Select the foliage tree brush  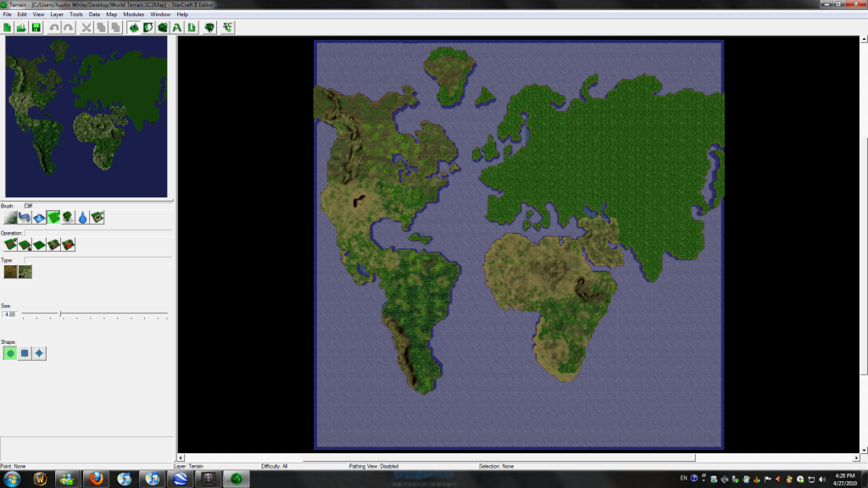pos(68,218)
